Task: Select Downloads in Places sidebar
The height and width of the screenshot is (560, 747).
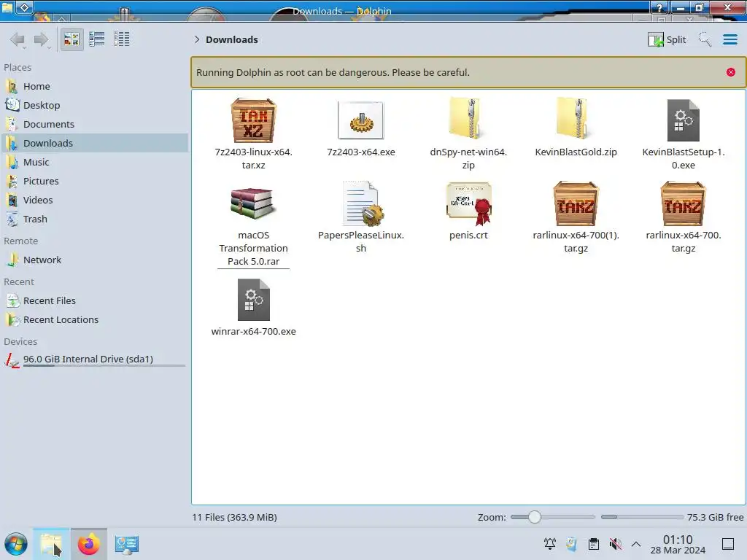Action: (94, 144)
